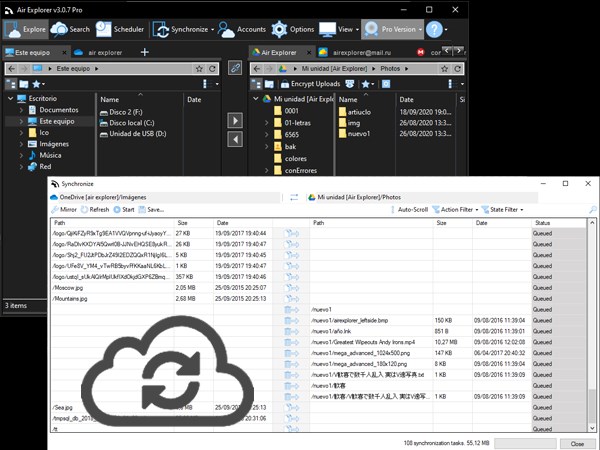Click copy to left pane arrow button
Viewport: 600px width, 450px height.
point(235,139)
